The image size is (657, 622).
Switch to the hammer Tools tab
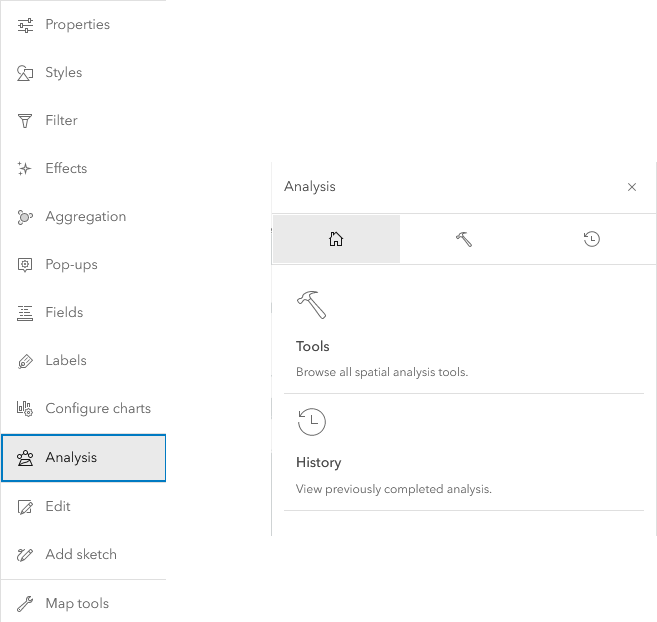[464, 239]
